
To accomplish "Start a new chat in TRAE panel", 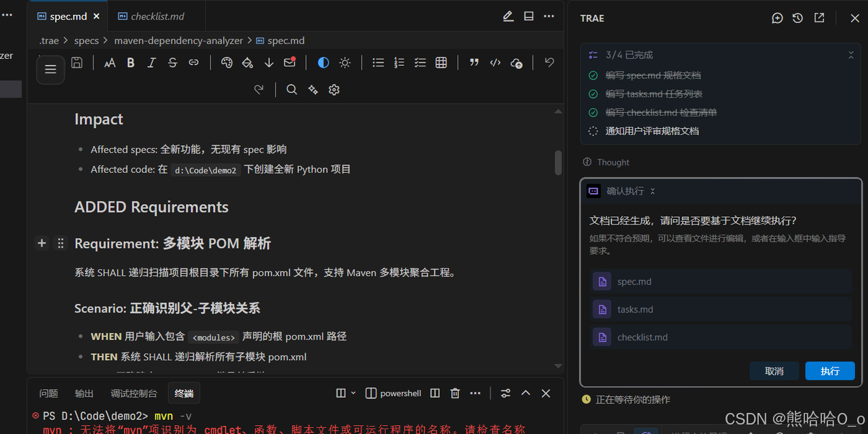I will coord(777,18).
